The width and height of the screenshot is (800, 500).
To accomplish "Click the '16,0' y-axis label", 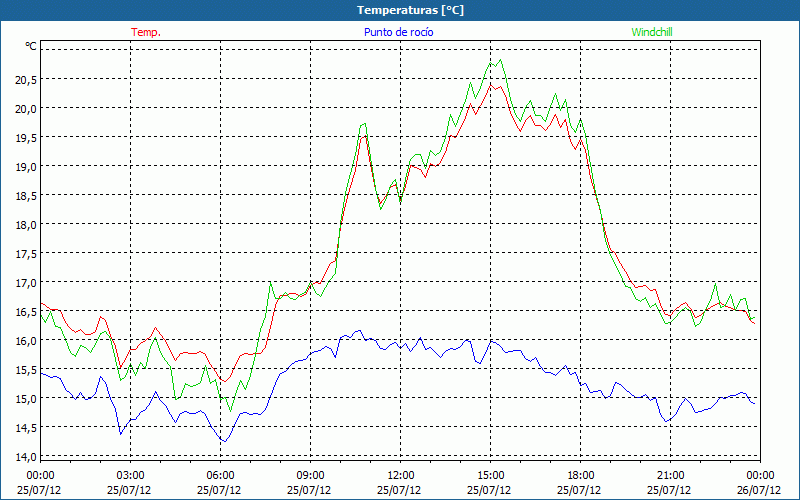I will coord(27,340).
